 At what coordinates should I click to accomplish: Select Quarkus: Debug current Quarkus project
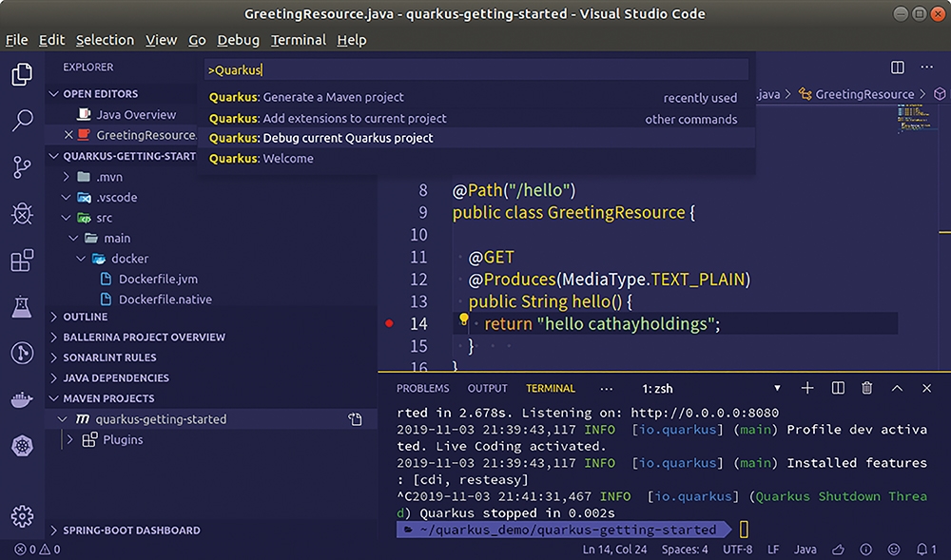pyautogui.click(x=320, y=138)
